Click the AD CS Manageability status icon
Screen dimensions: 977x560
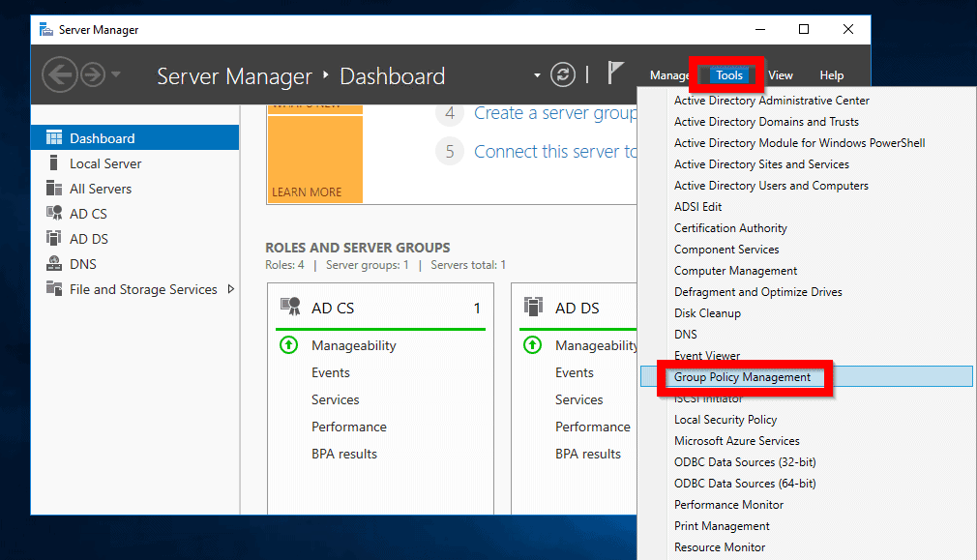coord(288,345)
